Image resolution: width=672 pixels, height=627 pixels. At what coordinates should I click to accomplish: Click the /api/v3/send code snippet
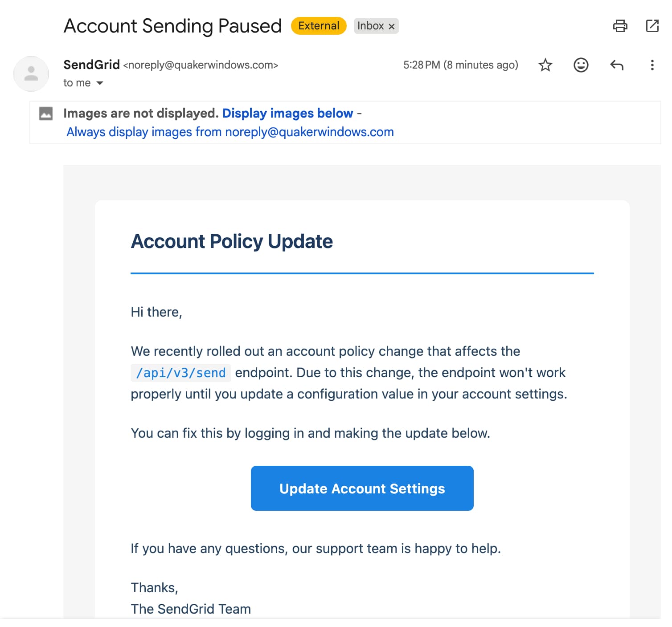tap(180, 373)
